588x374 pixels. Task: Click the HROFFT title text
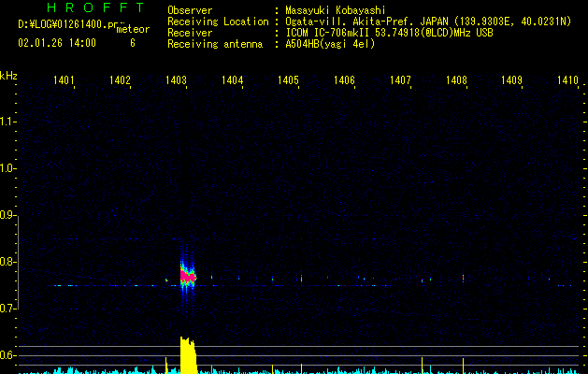click(x=96, y=7)
